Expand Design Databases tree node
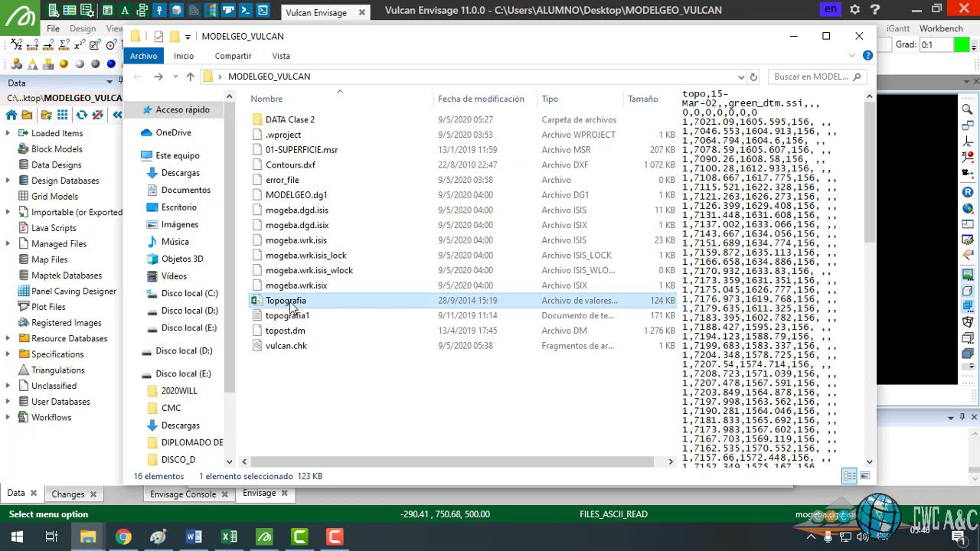 coord(8,181)
